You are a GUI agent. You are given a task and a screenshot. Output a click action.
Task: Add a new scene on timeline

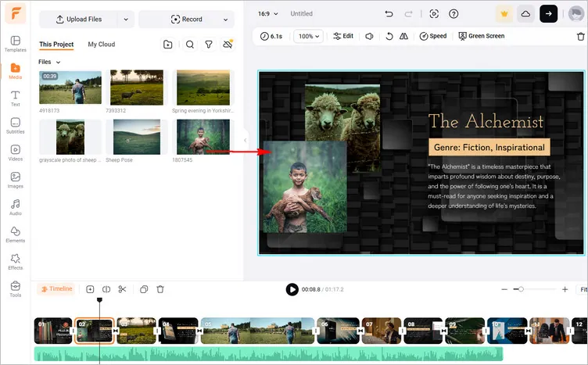click(x=90, y=289)
